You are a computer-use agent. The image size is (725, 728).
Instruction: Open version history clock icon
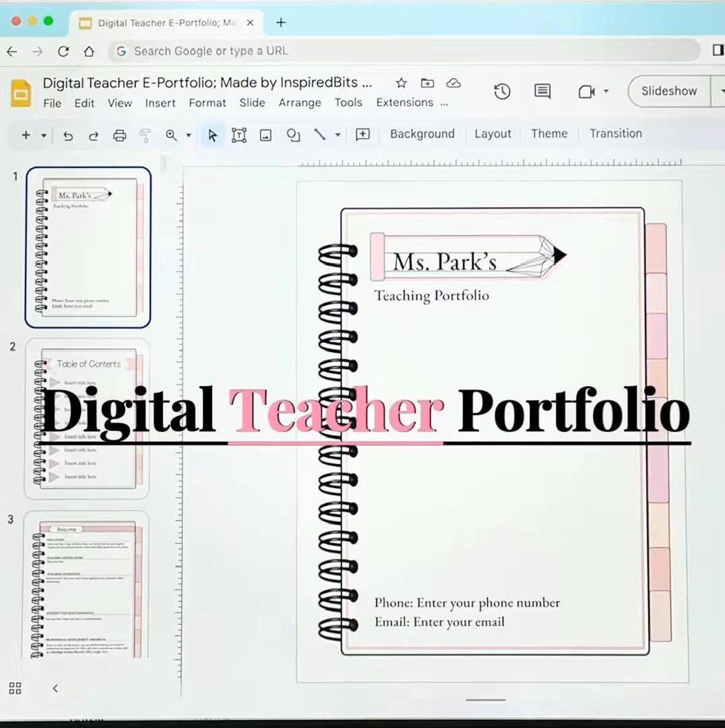(x=502, y=92)
